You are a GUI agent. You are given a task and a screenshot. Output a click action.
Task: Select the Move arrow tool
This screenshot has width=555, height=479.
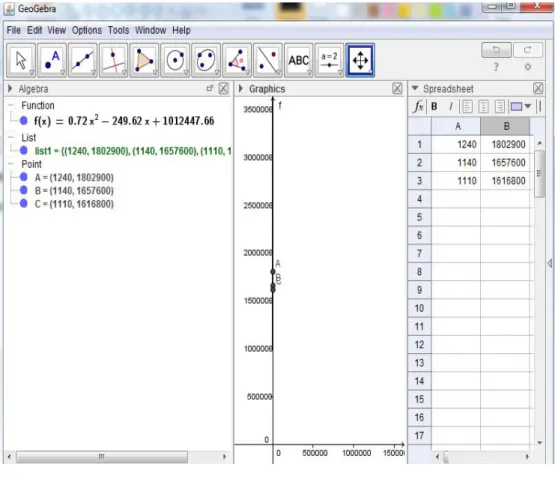[x=21, y=60]
